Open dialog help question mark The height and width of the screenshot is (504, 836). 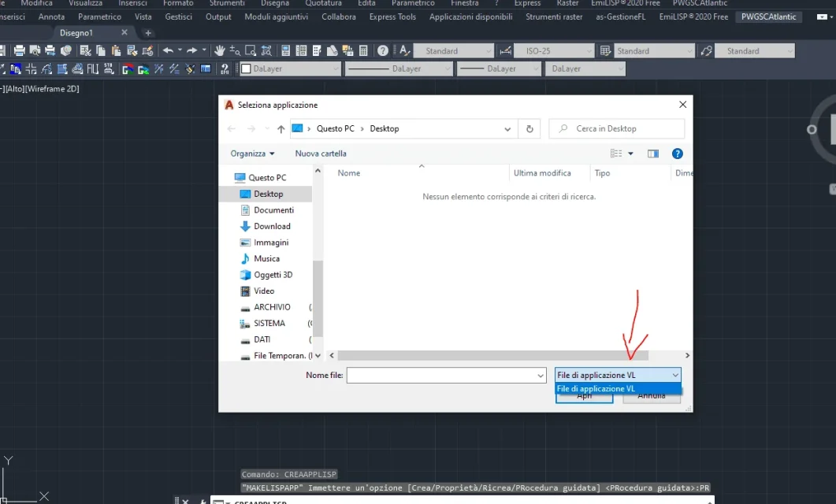pyautogui.click(x=677, y=154)
